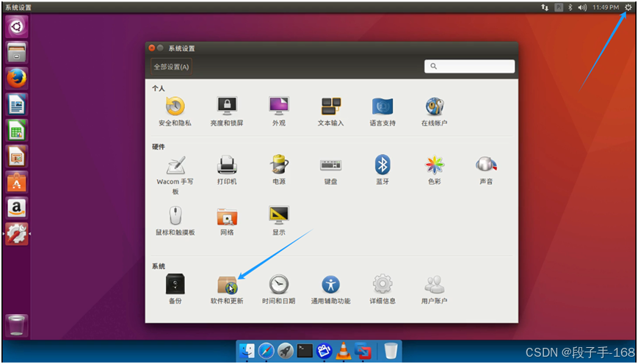Open Backups (备份) settings

pos(175,289)
